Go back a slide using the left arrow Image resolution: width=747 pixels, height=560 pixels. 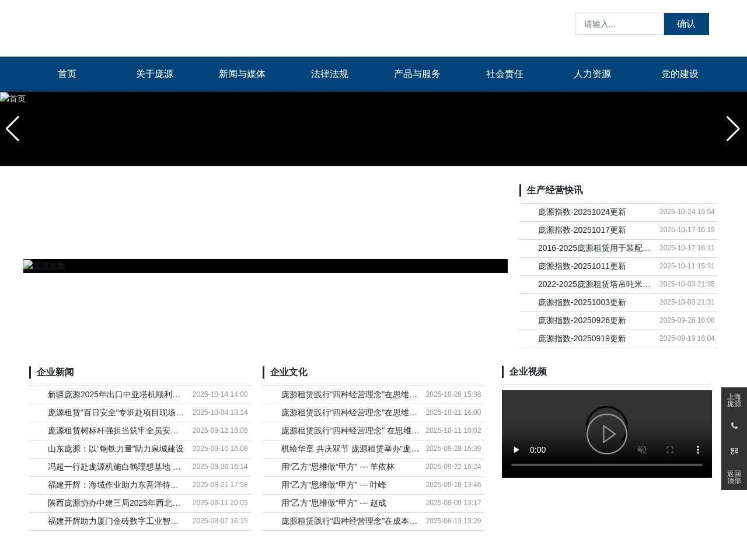coord(13,129)
